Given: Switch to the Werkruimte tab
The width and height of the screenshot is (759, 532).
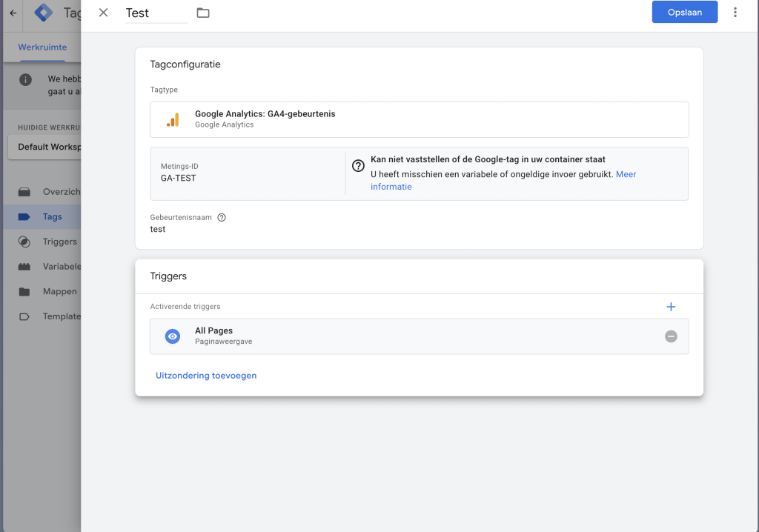Looking at the screenshot, I should [42, 47].
